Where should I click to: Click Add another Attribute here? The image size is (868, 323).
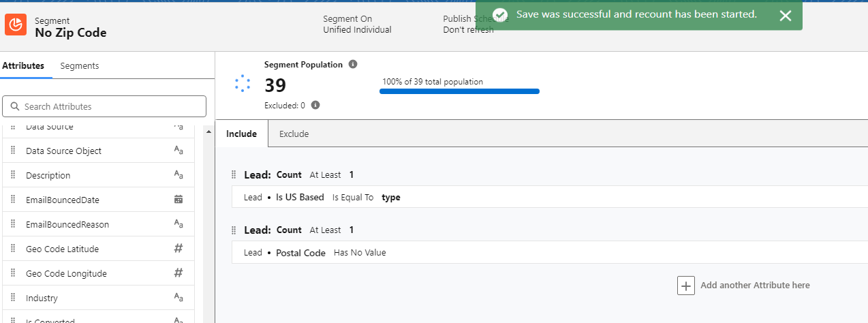(x=755, y=286)
